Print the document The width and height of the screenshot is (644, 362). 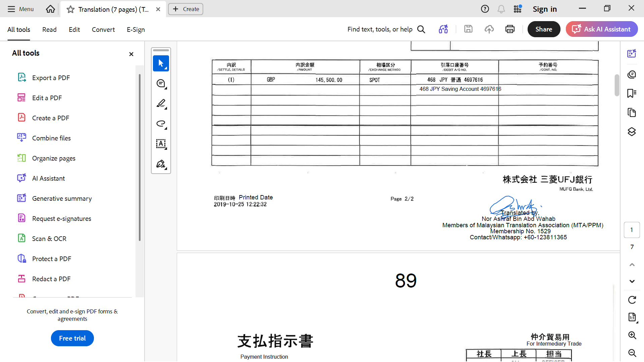coord(510,29)
